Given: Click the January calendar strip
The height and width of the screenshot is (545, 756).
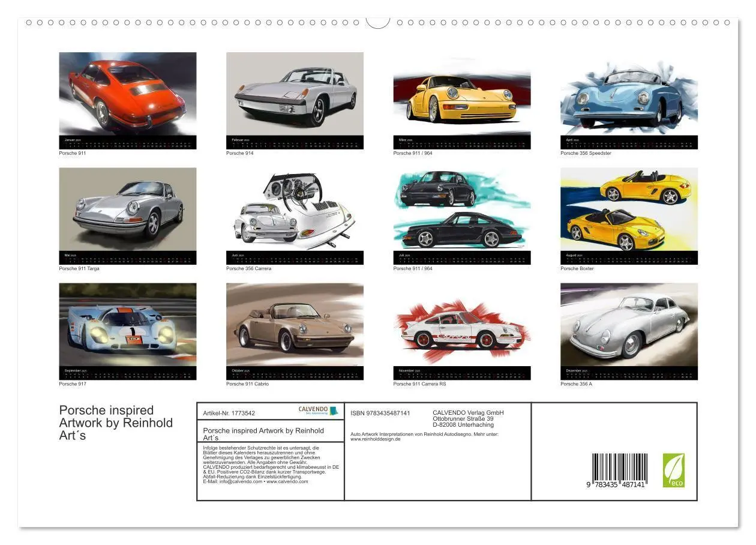Looking at the screenshot, I should (128, 142).
